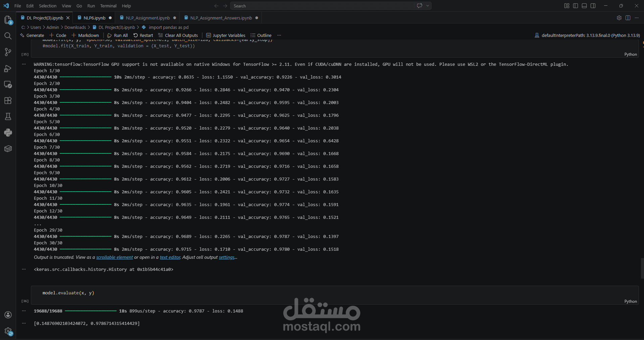The image size is (644, 340).
Task: Open the Terminal menu
Action: coord(108,6)
